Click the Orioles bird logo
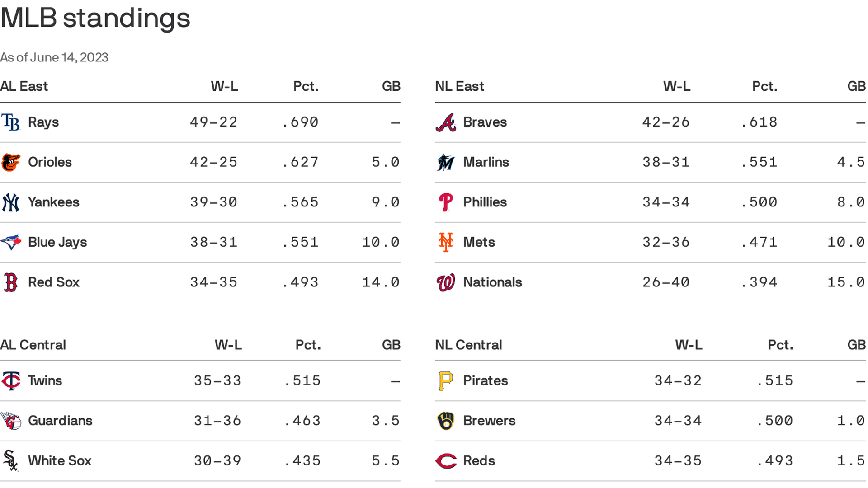The height and width of the screenshot is (488, 868). pos(11,162)
